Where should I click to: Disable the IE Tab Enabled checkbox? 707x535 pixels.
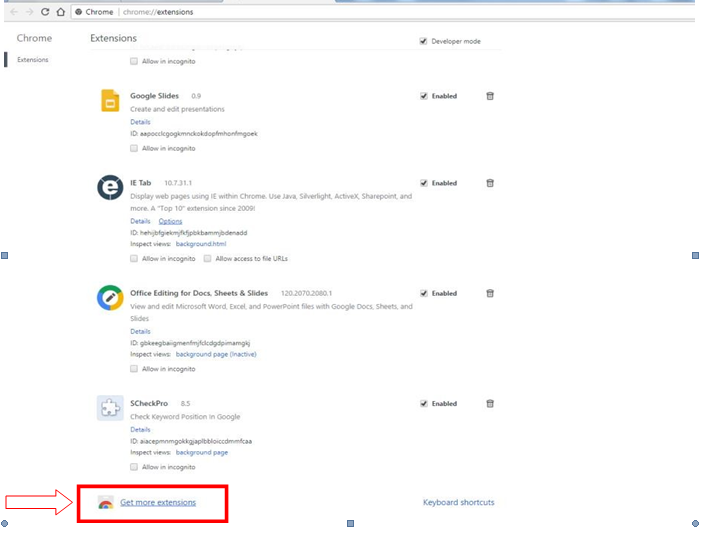[x=423, y=183]
